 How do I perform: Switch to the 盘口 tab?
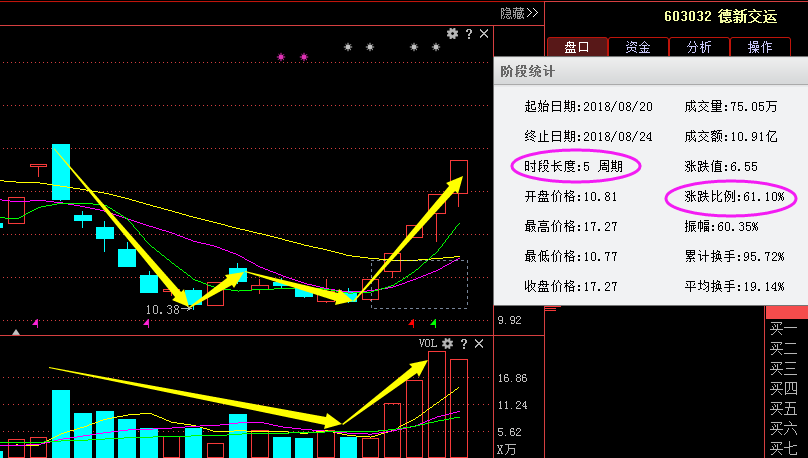pos(577,46)
